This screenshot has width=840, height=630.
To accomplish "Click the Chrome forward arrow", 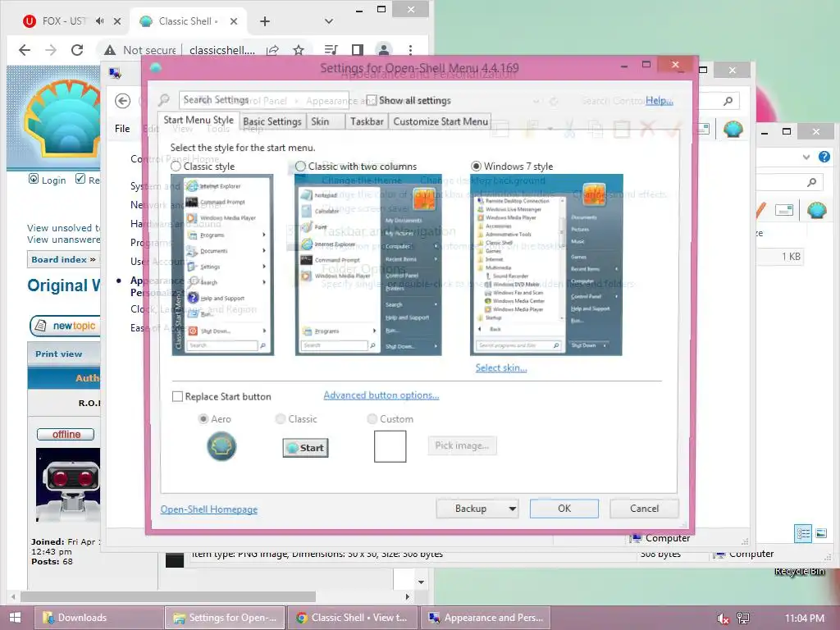I will pos(51,50).
